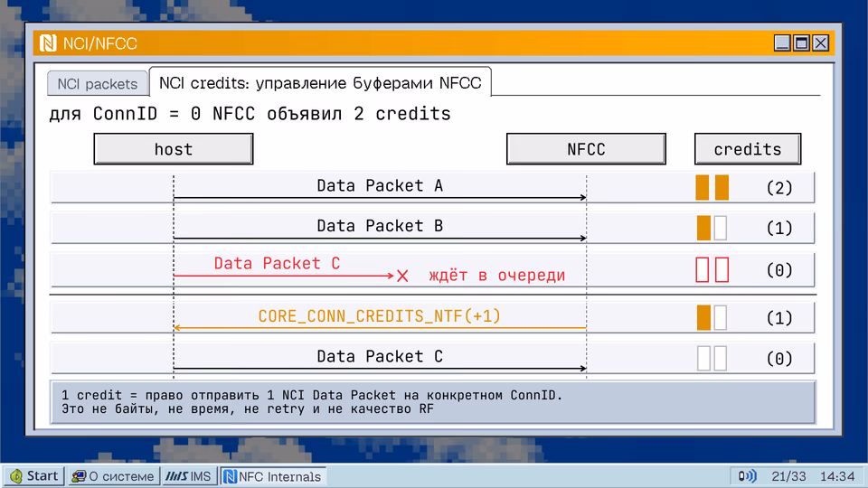
Task: Click the black Data Packet C label
Action: point(380,356)
